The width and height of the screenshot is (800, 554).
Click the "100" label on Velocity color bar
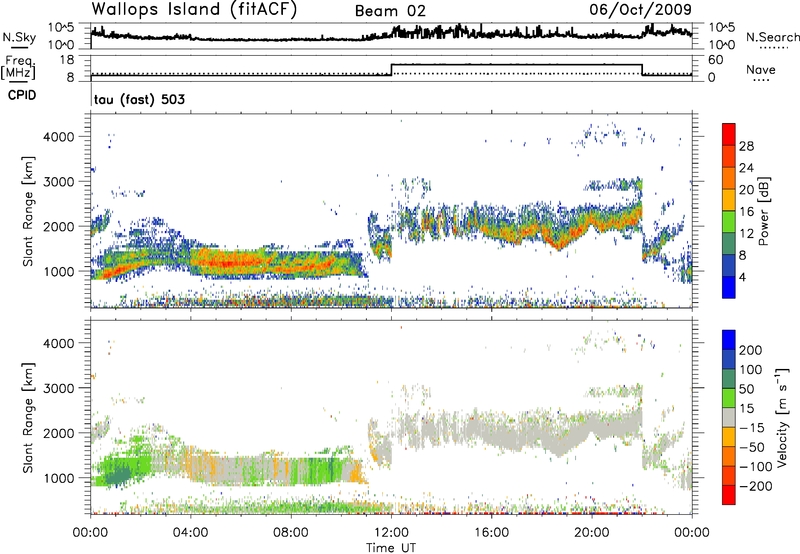[751, 369]
